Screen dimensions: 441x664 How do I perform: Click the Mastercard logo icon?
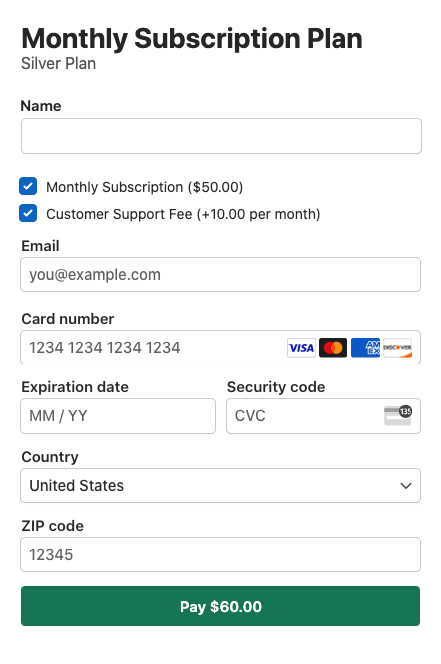coord(333,348)
